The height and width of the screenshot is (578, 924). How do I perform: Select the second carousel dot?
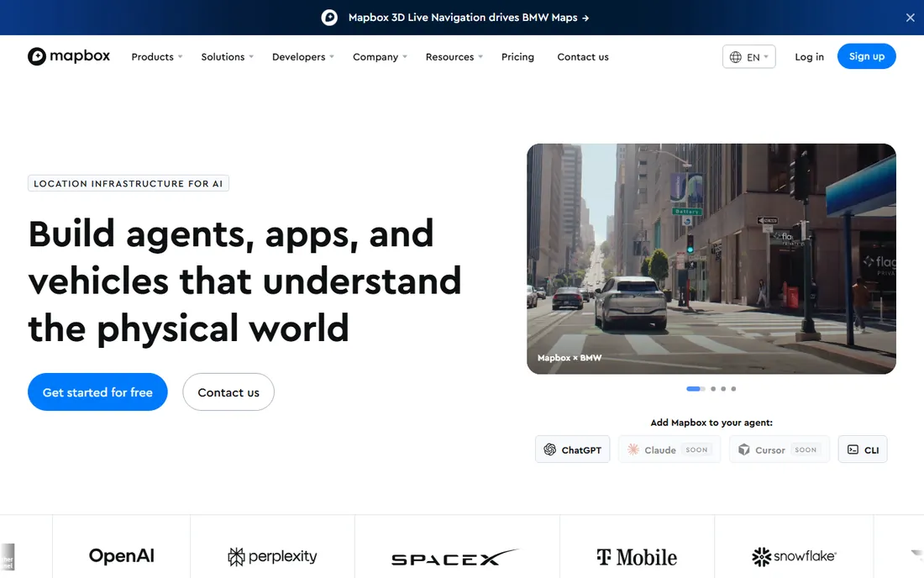point(713,389)
